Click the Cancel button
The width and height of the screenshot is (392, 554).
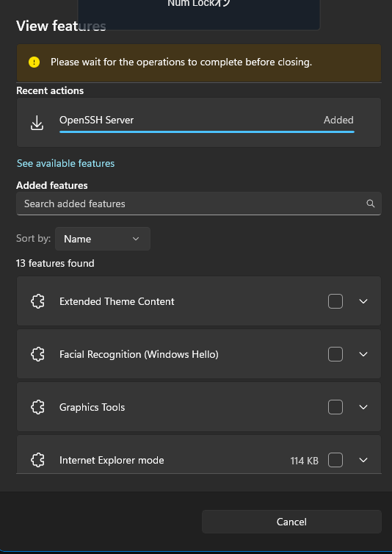(291, 522)
